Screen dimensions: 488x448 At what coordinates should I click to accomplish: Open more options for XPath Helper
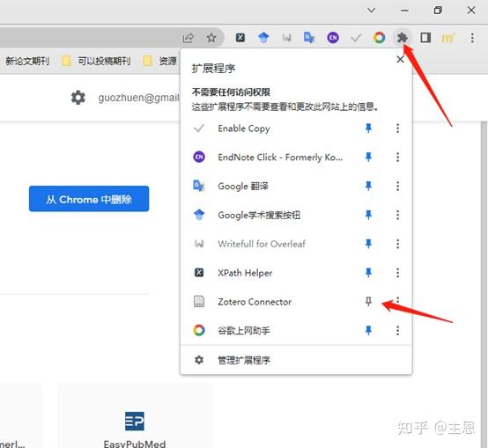pos(397,273)
